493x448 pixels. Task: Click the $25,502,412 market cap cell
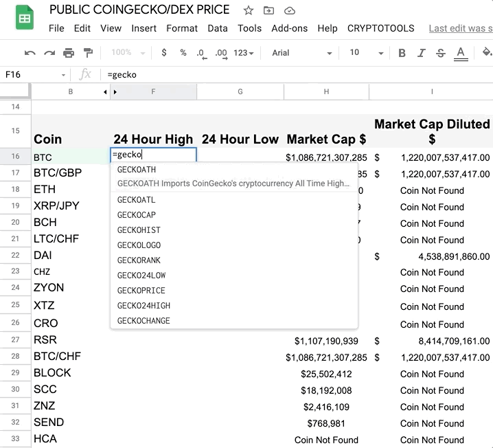[x=326, y=374]
